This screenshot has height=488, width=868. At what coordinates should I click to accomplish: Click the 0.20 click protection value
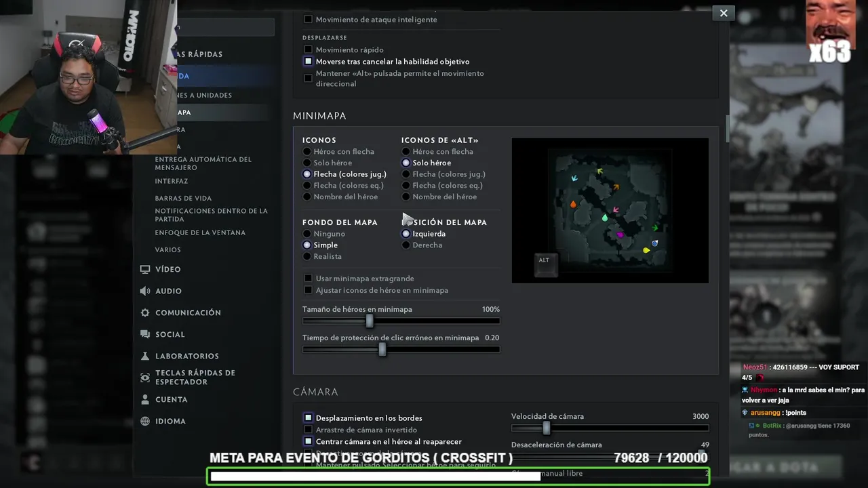pos(492,338)
